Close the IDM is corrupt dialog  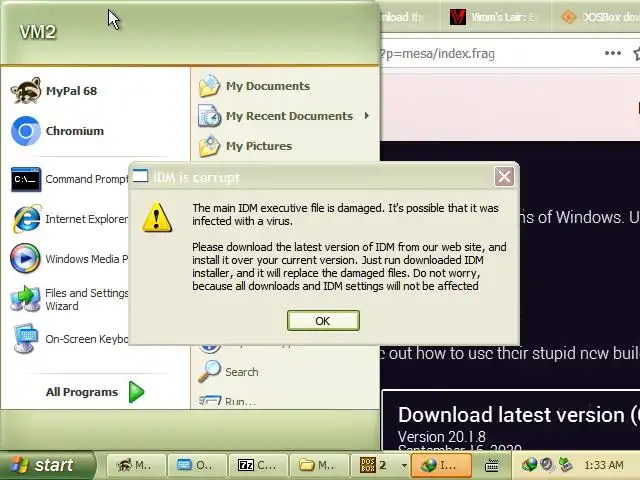[x=504, y=177]
